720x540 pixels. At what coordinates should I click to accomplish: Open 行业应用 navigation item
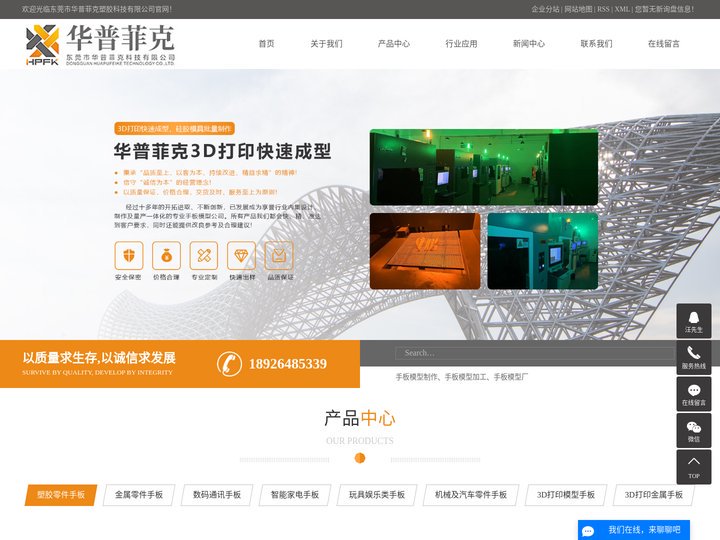pyautogui.click(x=461, y=44)
